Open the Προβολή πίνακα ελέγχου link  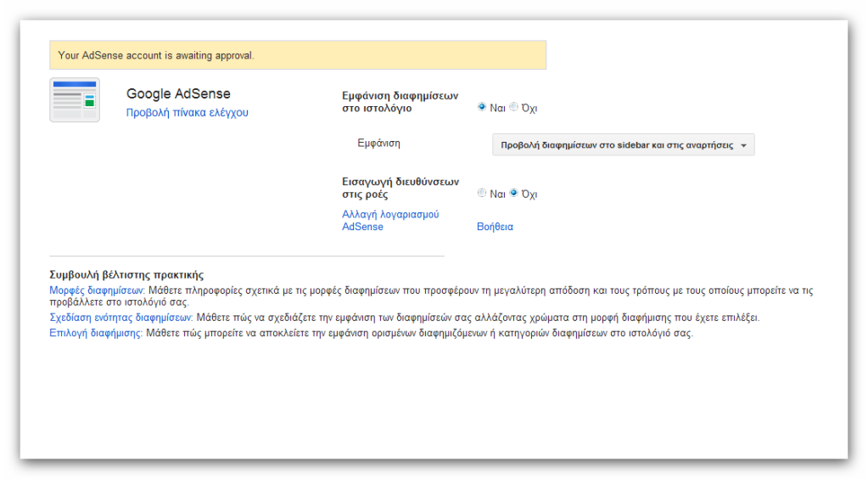tap(188, 113)
